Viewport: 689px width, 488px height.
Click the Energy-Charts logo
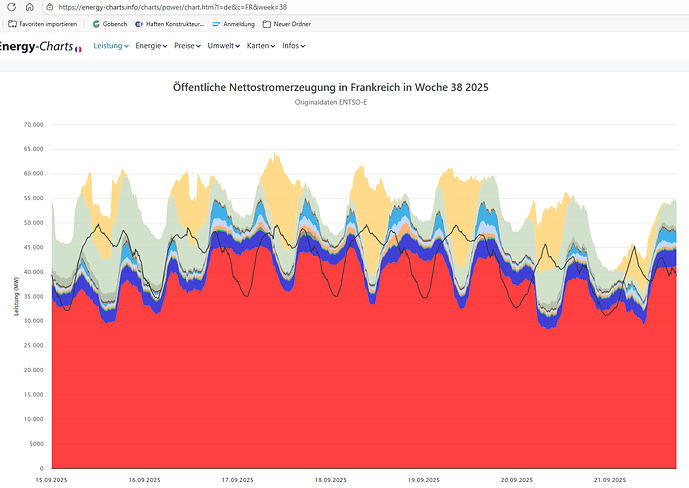click(36, 46)
